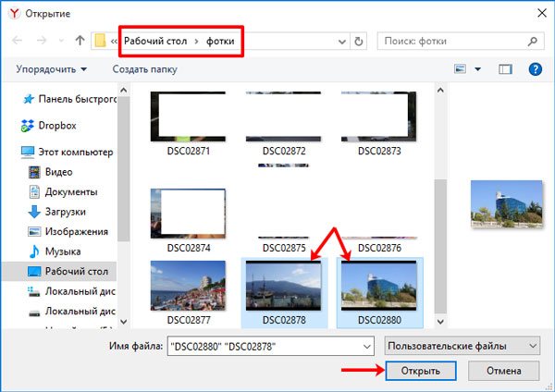Open Dropbox in navigation pane
Viewport: 555px width, 392px height.
pyautogui.click(x=48, y=126)
